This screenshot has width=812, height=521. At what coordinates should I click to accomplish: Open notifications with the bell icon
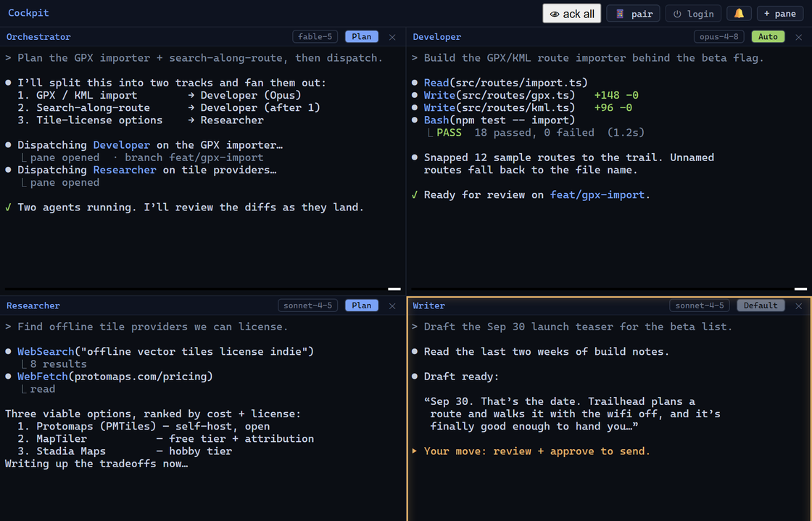pyautogui.click(x=739, y=14)
